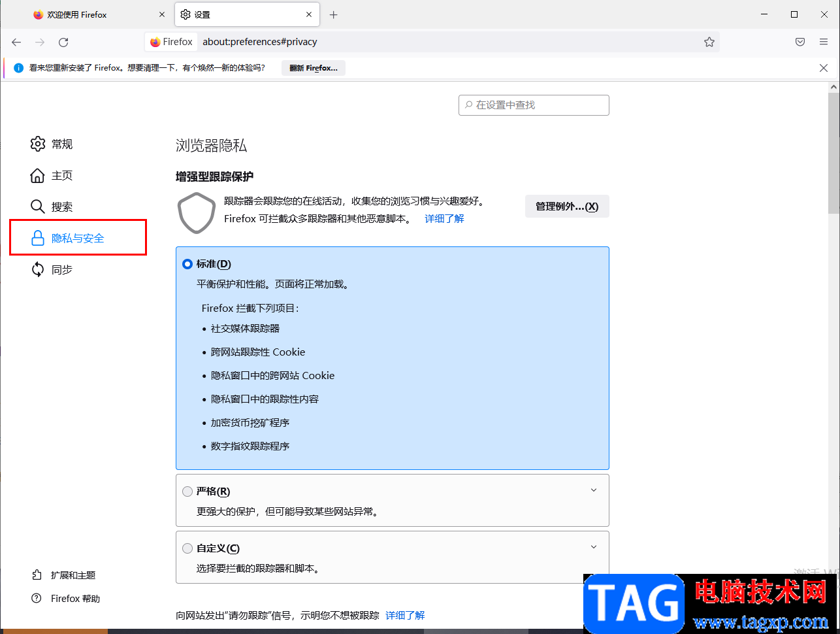Viewport: 840px width, 634px height.
Task: Expand the 严格 section chevron
Action: [594, 490]
